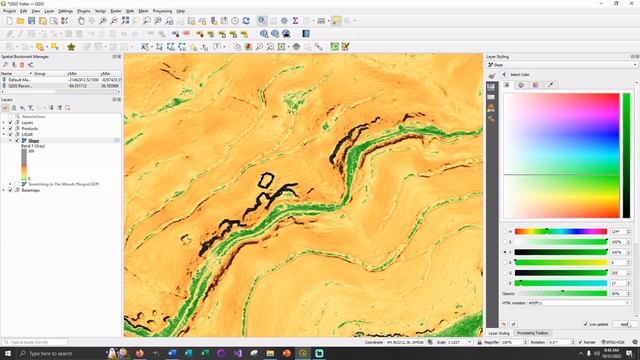Click Expand All icon in Layers panel
This screenshot has width=640, height=360.
pos(51,108)
